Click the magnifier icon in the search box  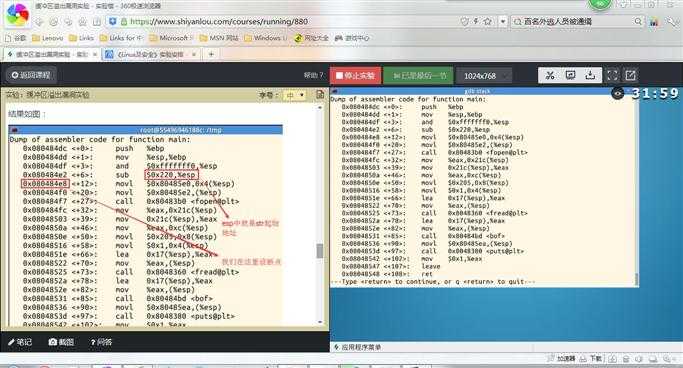click(x=638, y=21)
